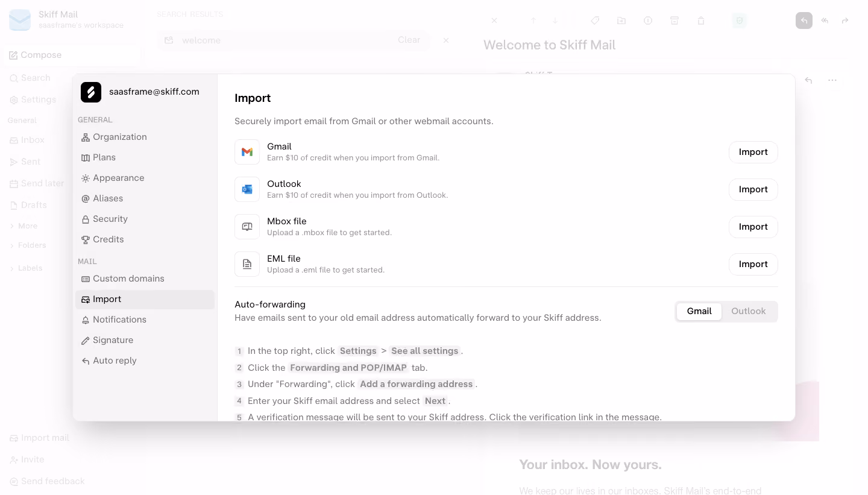Click the trash icon in background mail toolbar
868x495 pixels.
701,20
